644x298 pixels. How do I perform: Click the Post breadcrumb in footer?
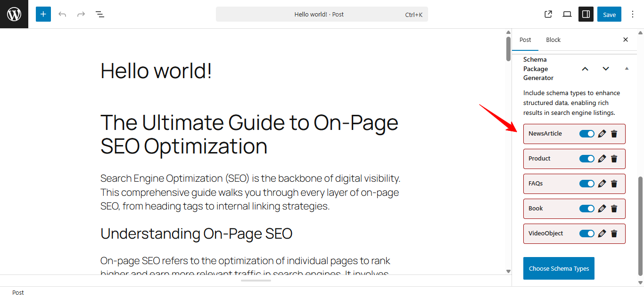(x=18, y=292)
